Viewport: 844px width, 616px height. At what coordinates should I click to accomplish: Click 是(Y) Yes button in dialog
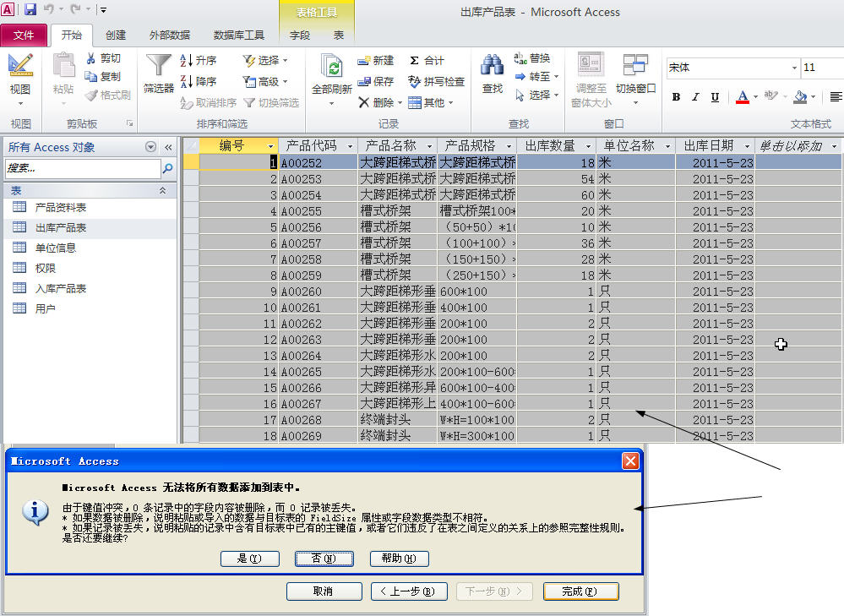(x=250, y=559)
